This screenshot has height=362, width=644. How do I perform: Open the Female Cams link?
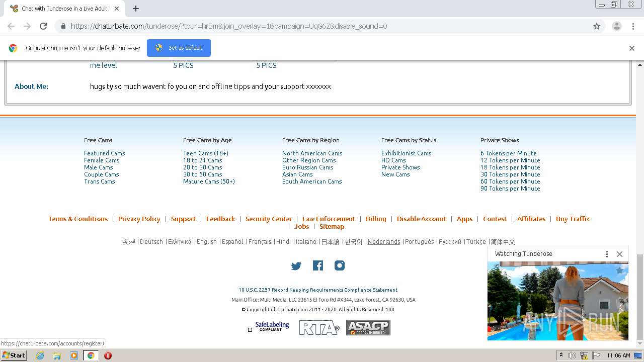pos(102,160)
